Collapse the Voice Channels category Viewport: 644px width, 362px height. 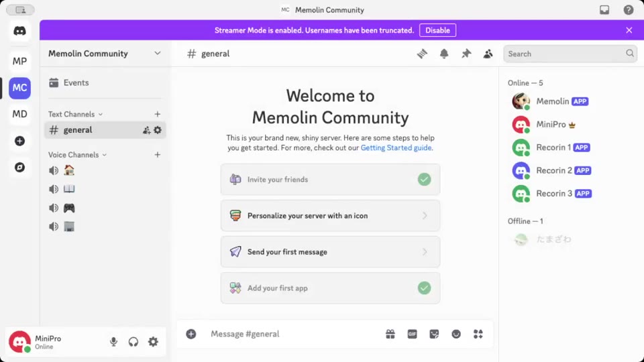pyautogui.click(x=77, y=155)
